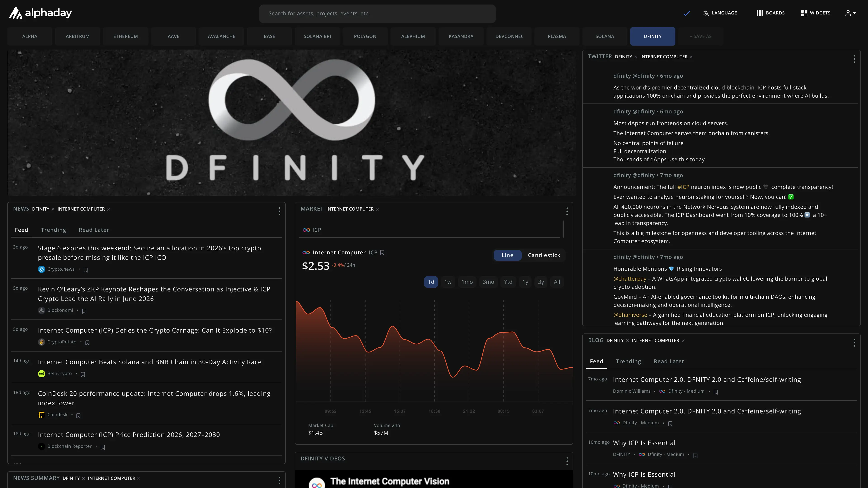Viewport: 868px width, 488px height.
Task: Bookmark Dominic Williams blog post
Action: 716,392
